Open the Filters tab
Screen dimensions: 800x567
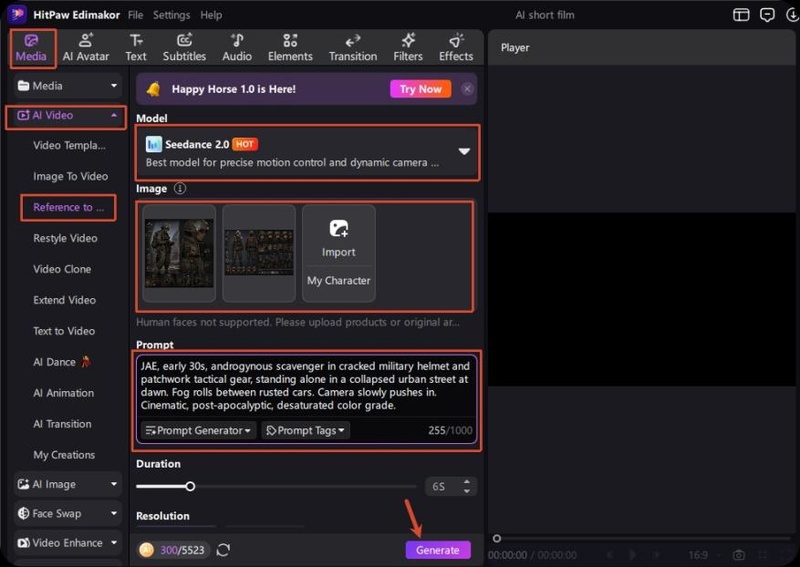coord(408,48)
